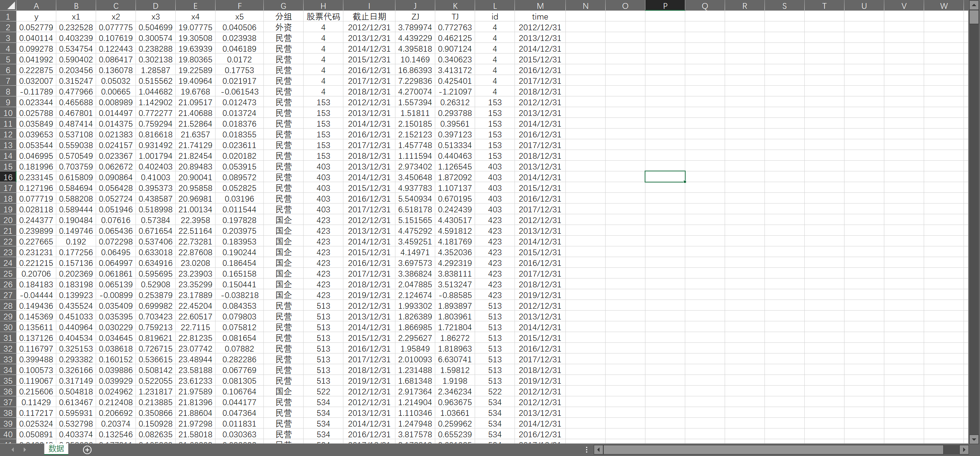The height and width of the screenshot is (456, 980).
Task: Click vertical scrollbar down arrow
Action: pyautogui.click(x=974, y=439)
